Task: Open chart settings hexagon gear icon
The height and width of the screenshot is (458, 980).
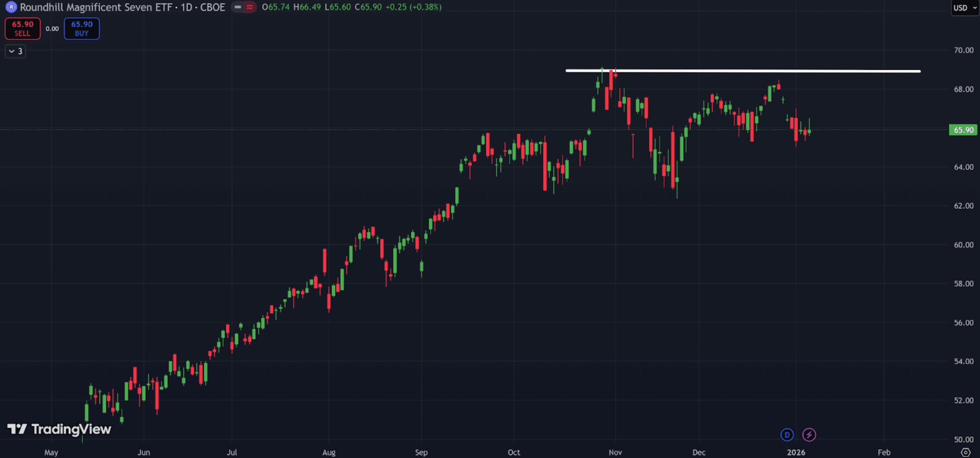Action: 965,452
